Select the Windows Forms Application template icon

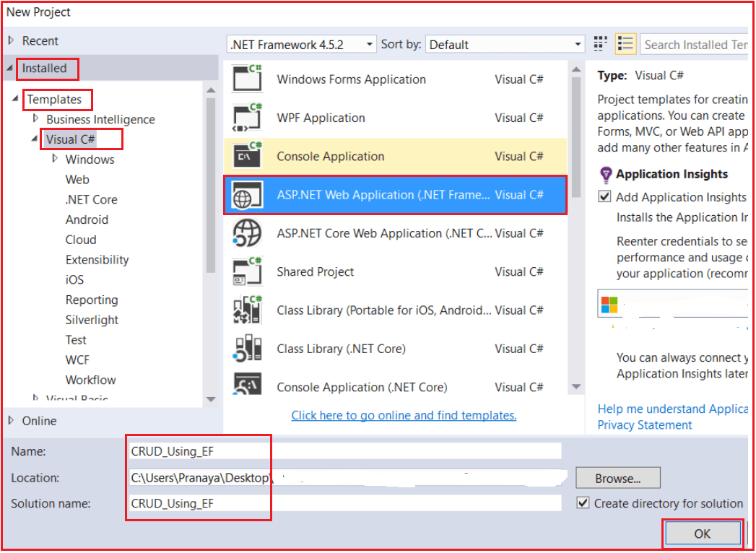247,79
